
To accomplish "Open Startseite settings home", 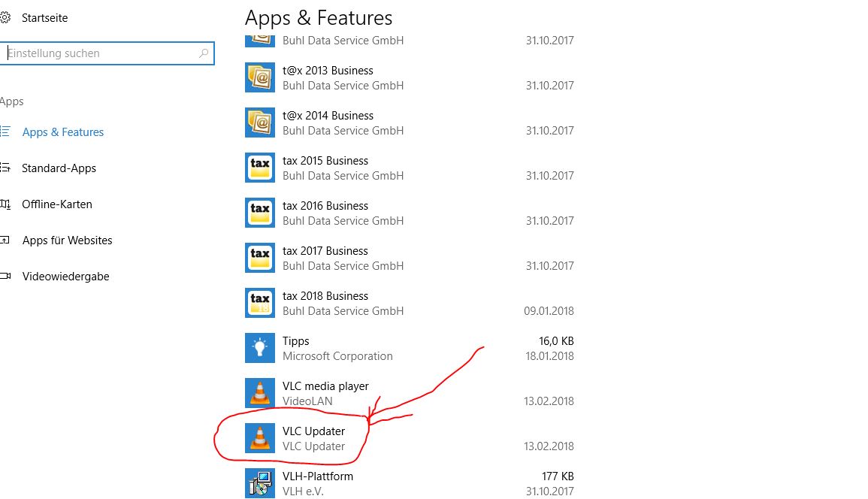I will pyautogui.click(x=44, y=18).
